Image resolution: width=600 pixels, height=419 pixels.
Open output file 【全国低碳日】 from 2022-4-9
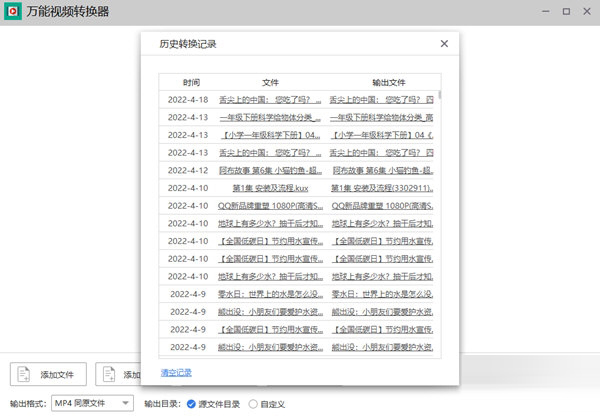(382, 329)
